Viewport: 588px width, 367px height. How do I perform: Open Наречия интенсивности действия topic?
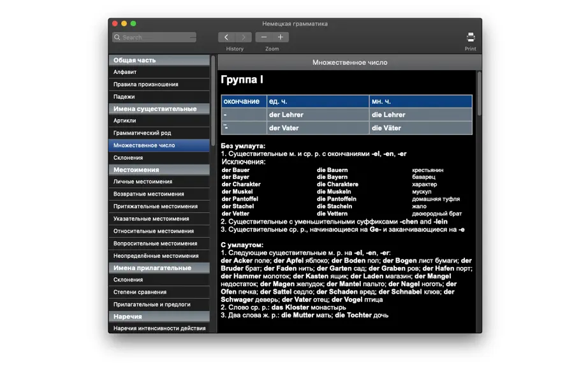tap(159, 328)
